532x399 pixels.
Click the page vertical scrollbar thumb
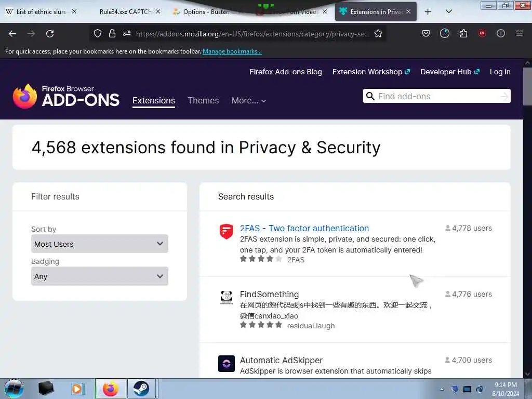527,87
